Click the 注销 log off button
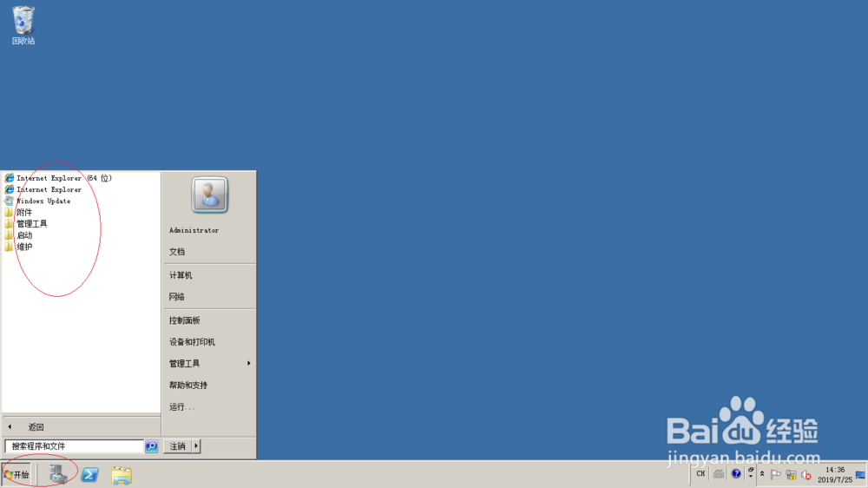The image size is (868, 488). 177,446
